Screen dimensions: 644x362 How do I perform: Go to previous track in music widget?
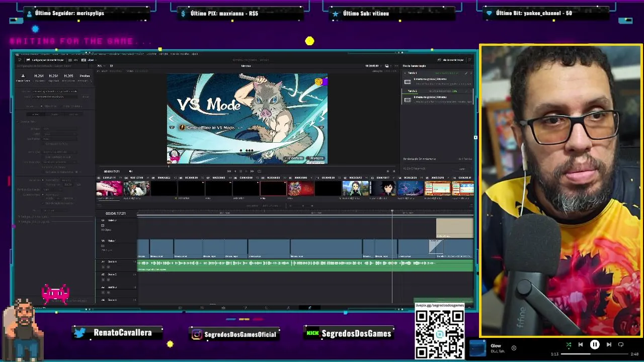581,345
